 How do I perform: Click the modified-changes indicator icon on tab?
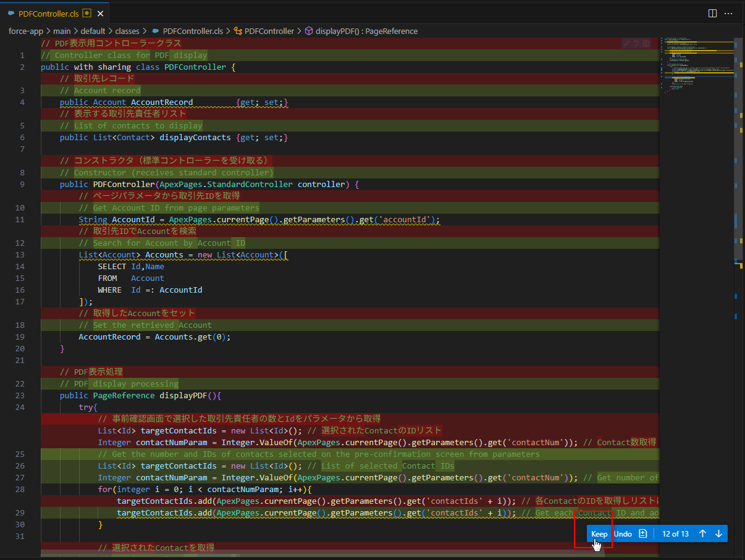click(x=86, y=13)
